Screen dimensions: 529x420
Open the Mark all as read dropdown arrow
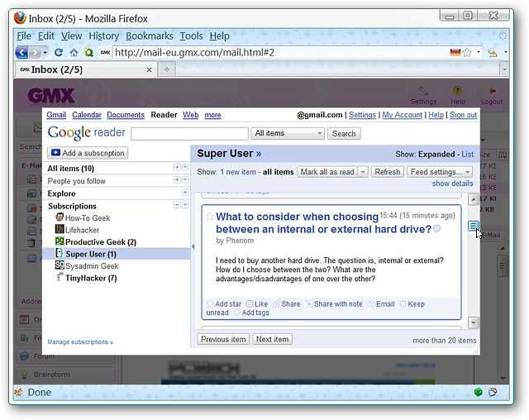[363, 172]
